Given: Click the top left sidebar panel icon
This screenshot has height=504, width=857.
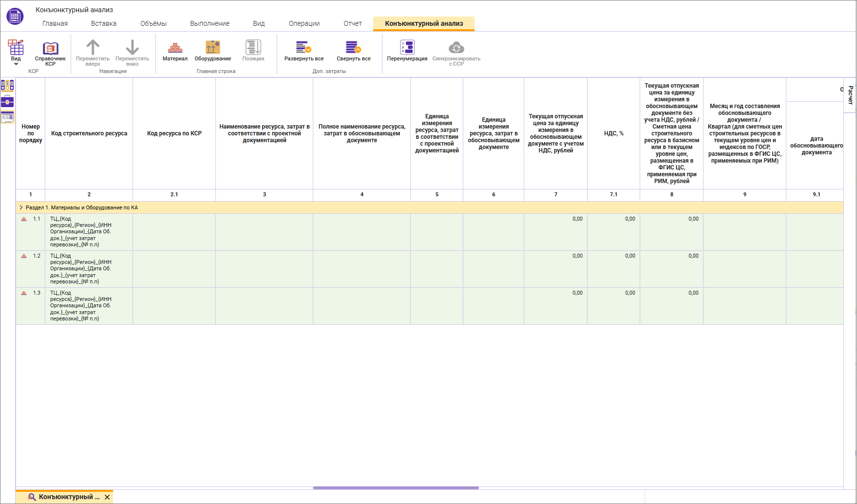Looking at the screenshot, I should point(7,86).
